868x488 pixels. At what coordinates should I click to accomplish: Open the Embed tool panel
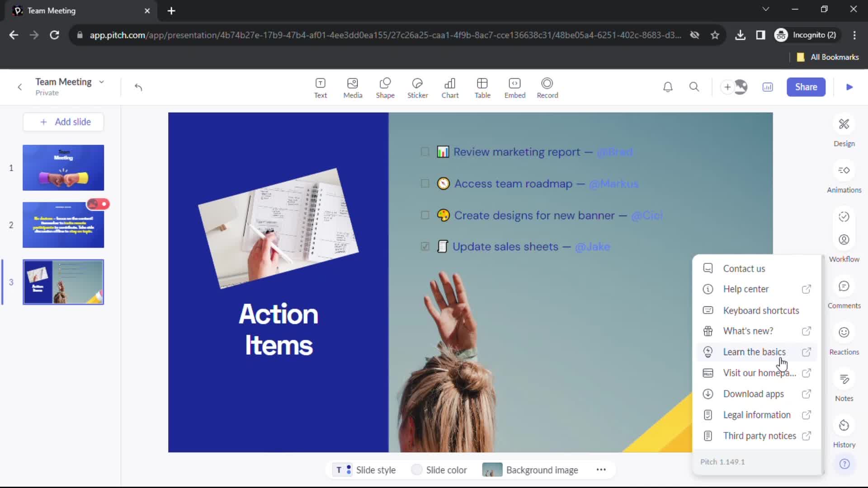click(x=514, y=86)
